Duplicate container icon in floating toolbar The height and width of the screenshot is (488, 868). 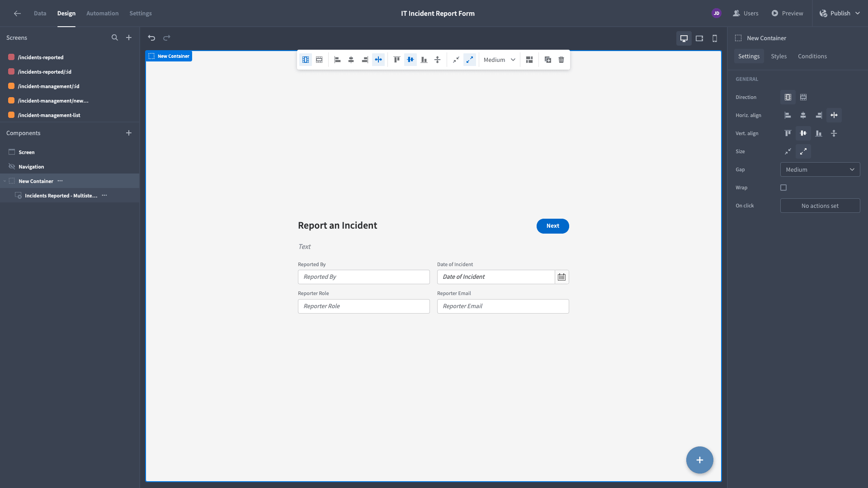[548, 60]
